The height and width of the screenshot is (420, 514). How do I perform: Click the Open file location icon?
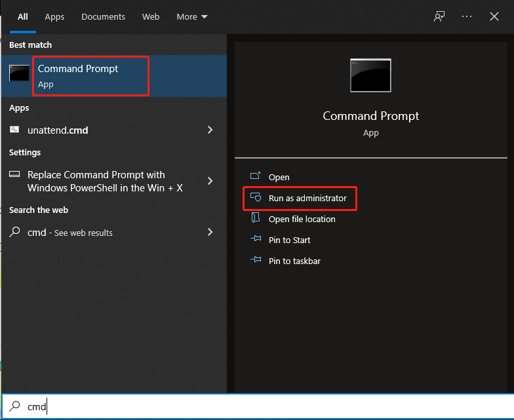256,218
